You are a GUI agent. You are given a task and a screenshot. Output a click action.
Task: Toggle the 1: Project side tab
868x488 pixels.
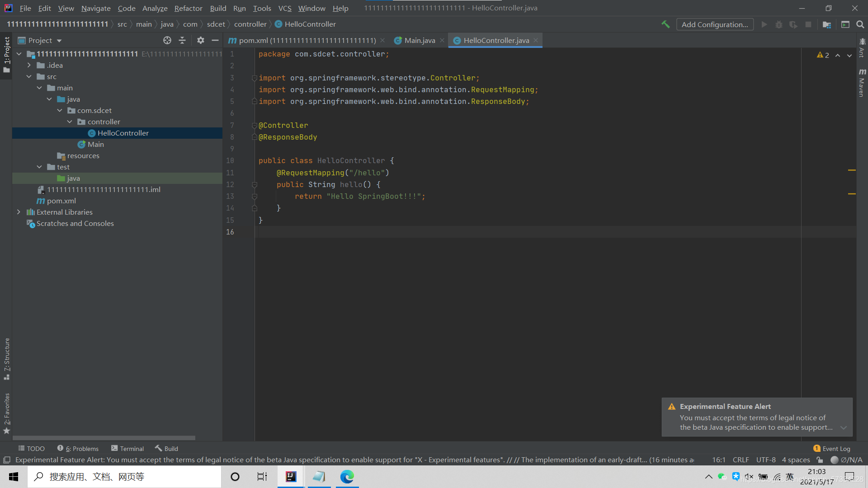tap(6, 55)
